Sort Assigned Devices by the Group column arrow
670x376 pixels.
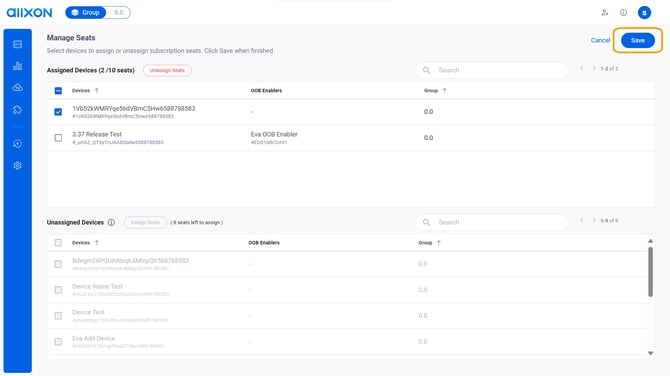click(444, 91)
